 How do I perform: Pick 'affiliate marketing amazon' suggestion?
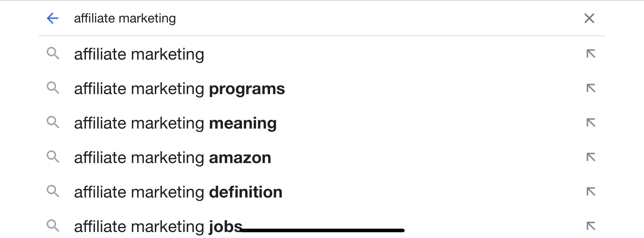[172, 158]
